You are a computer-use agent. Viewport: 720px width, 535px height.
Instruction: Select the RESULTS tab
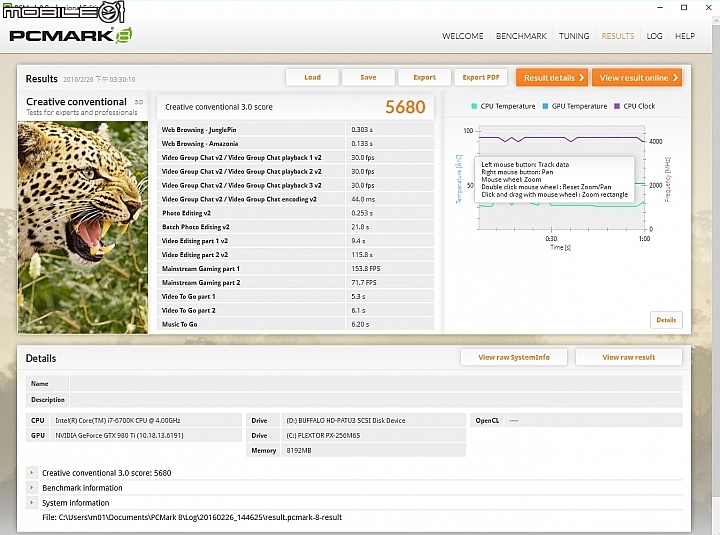pos(618,36)
